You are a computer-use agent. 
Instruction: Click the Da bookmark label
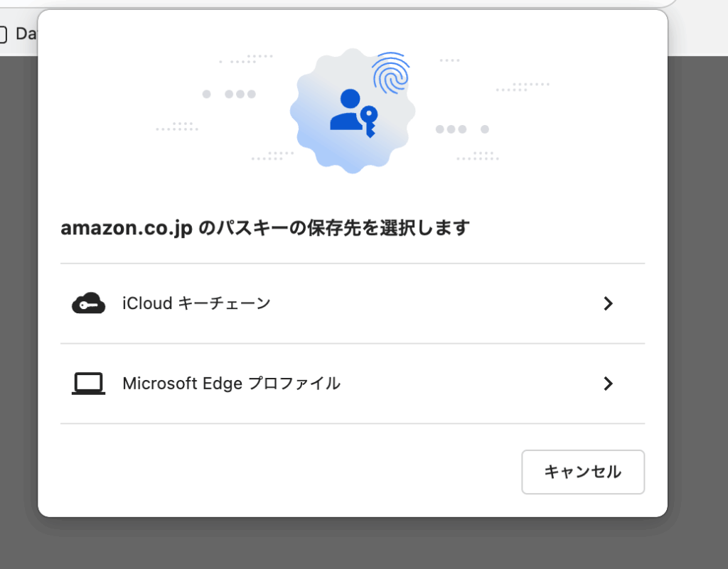click(x=26, y=33)
